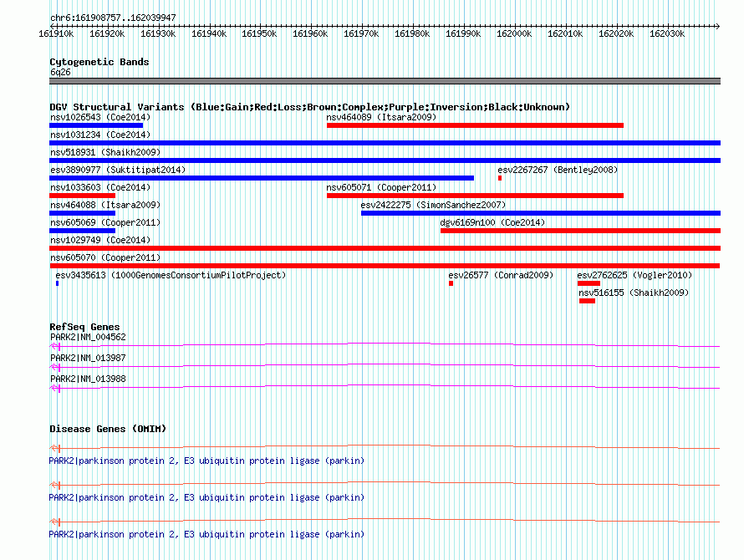Click nsv1029749 (Coe2014) variant label
This screenshot has height=560, width=744.
100,240
